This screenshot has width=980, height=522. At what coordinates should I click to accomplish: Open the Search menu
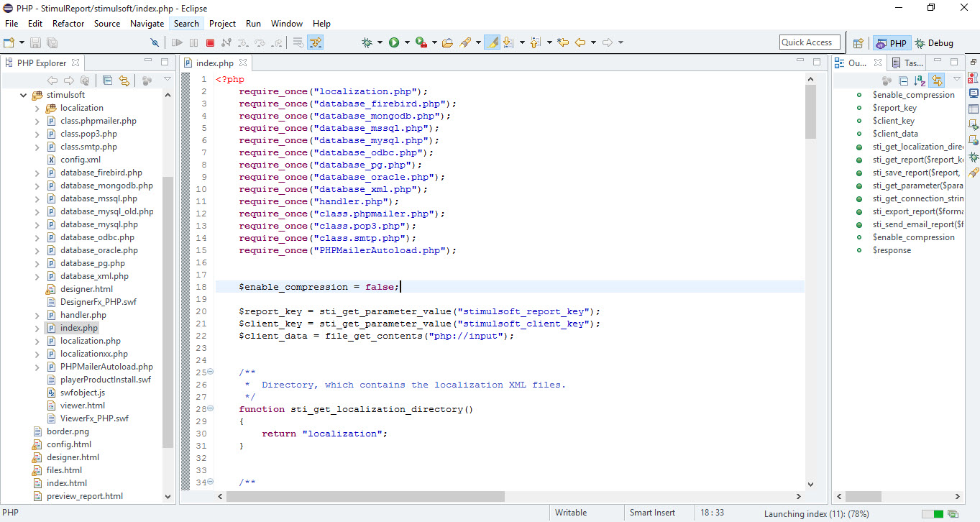[186, 23]
